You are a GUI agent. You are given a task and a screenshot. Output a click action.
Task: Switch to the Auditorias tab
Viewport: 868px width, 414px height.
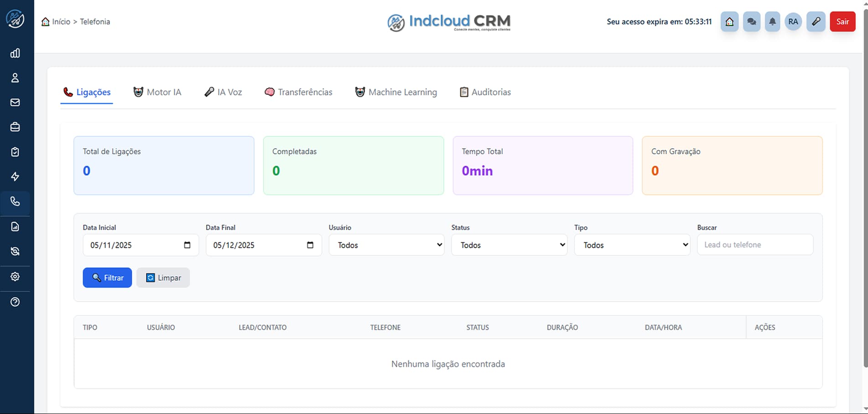tap(485, 92)
